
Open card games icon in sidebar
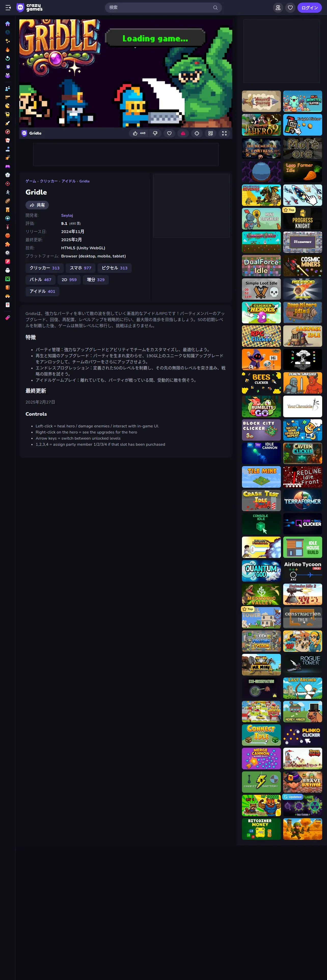point(8,140)
